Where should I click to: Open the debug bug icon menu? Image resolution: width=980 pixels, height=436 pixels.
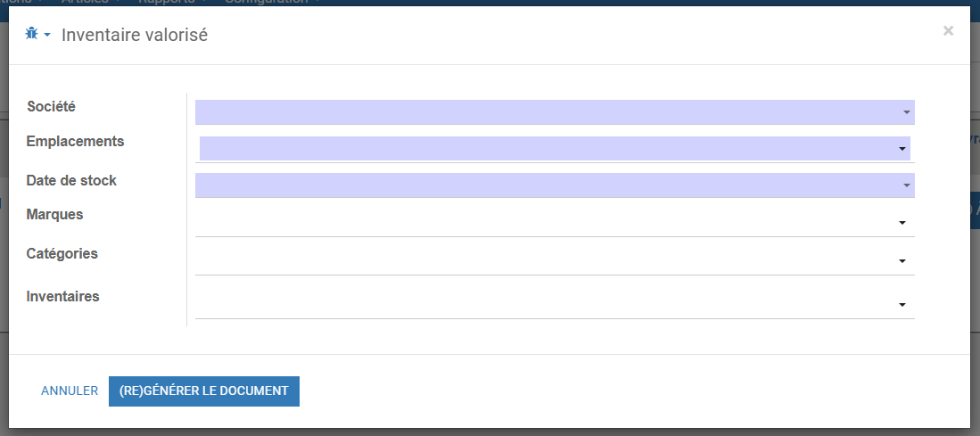tap(31, 34)
